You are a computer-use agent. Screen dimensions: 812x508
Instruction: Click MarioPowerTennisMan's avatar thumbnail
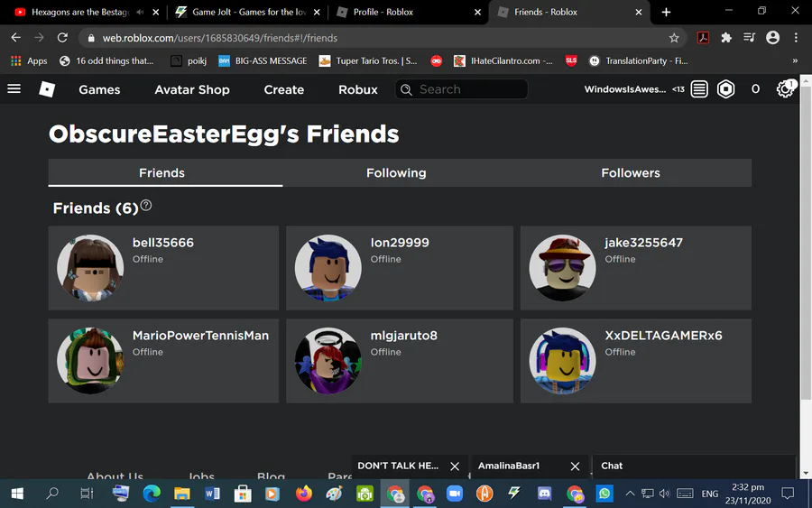pyautogui.click(x=90, y=360)
